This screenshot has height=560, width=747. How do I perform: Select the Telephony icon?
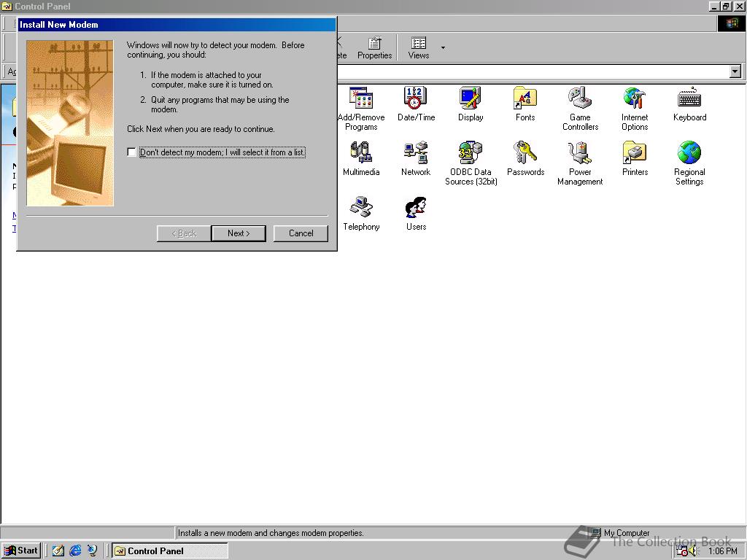point(361,214)
